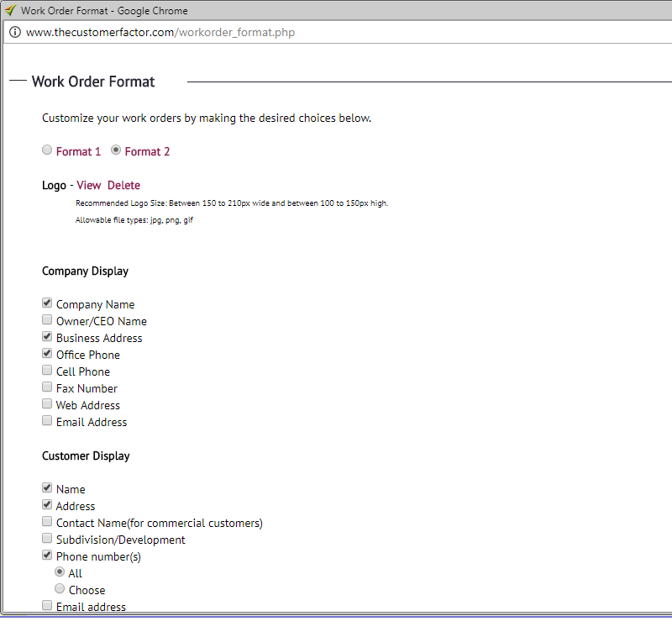Toggle the Business Address checkbox
Image resolution: width=672 pixels, height=632 pixels.
coord(47,336)
